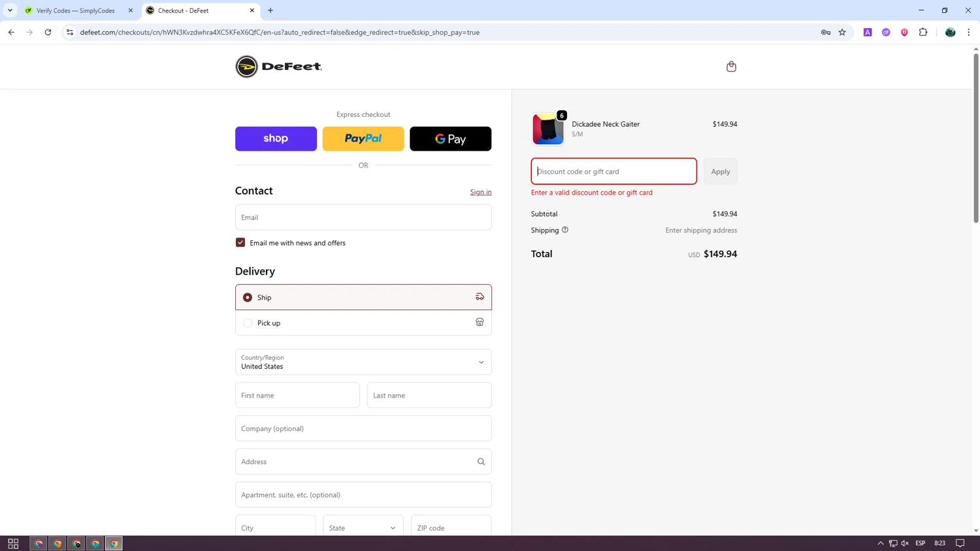Click the address search magnifier icon
The width and height of the screenshot is (980, 551).
point(481,462)
